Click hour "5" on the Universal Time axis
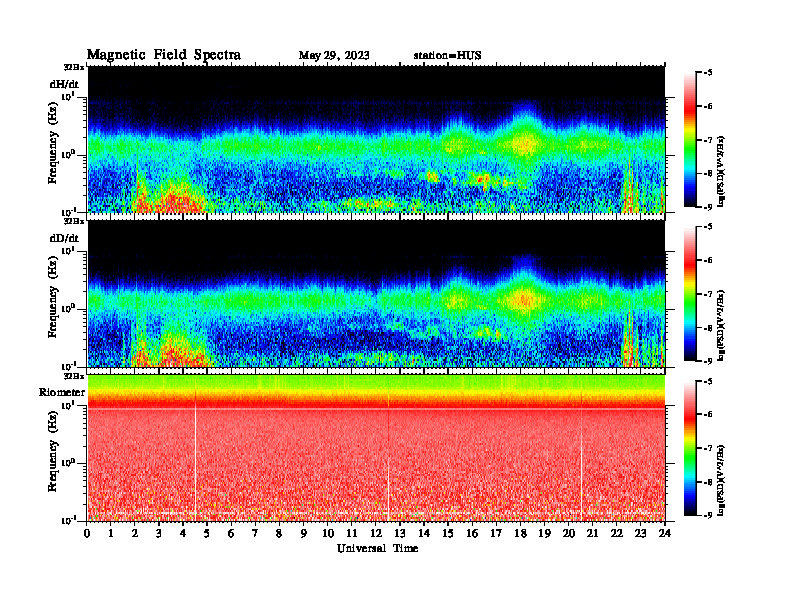Image resolution: width=792 pixels, height=612 pixels. pyautogui.click(x=207, y=534)
